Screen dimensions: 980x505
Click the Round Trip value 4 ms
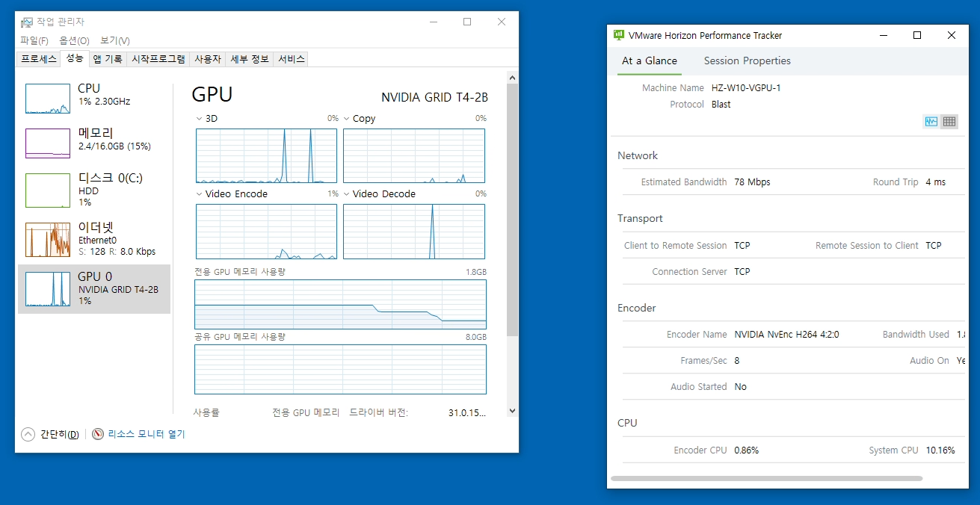tap(935, 182)
